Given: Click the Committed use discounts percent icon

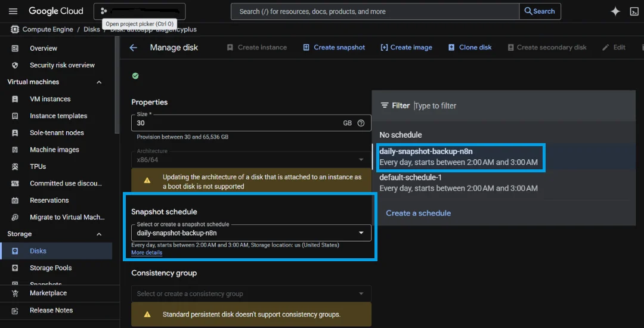Looking at the screenshot, I should (x=15, y=184).
